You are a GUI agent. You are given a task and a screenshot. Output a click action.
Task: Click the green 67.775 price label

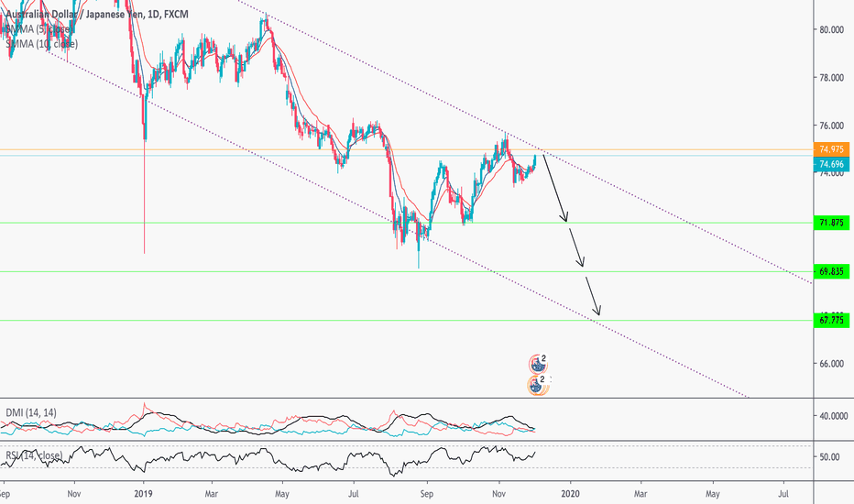point(832,320)
